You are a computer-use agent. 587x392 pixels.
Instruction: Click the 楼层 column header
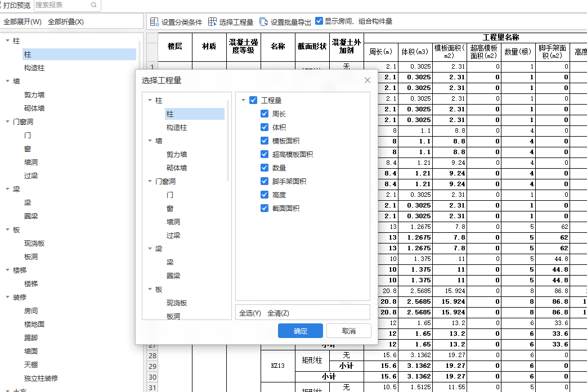coord(175,47)
